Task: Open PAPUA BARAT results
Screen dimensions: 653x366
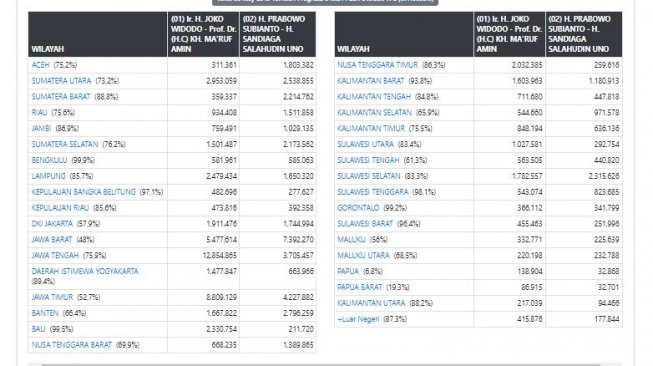Action: point(359,287)
